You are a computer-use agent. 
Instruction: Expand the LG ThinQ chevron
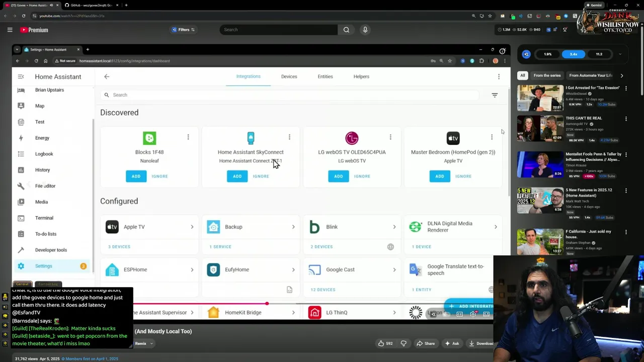(x=394, y=312)
